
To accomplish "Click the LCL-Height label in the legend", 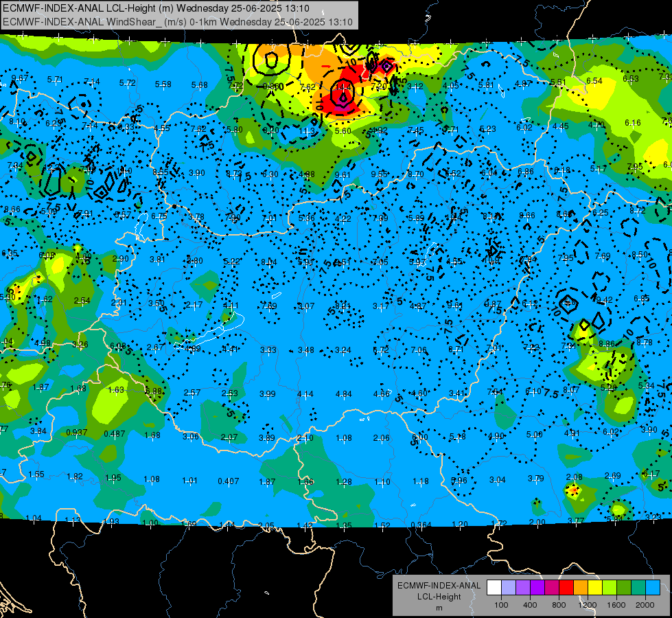I will click(439, 597).
